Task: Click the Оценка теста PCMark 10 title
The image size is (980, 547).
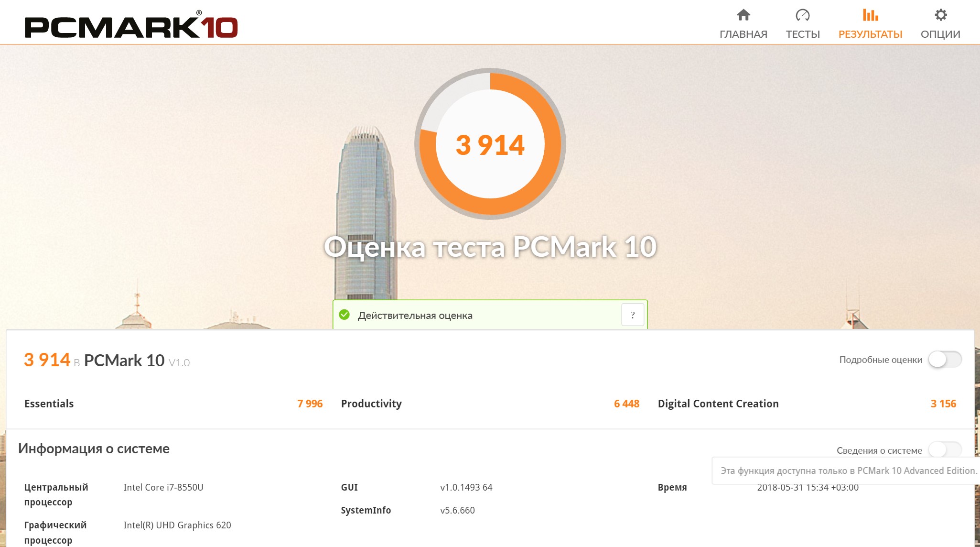Action: tap(490, 247)
